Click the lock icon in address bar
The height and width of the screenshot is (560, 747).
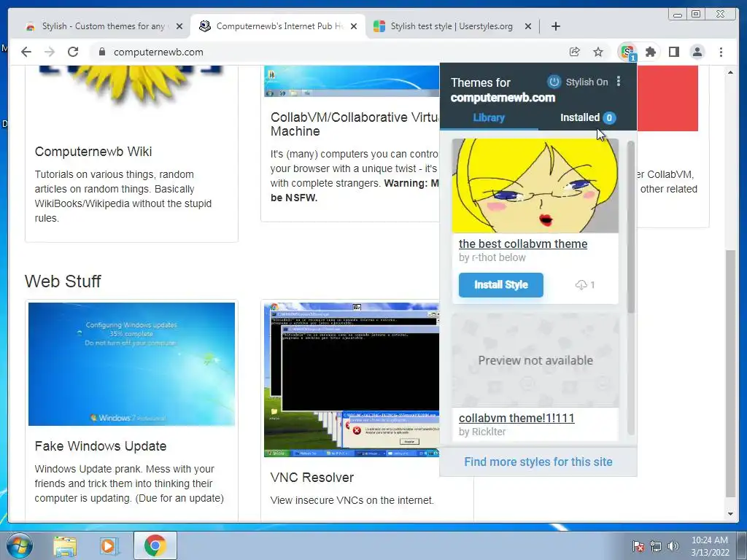tap(102, 52)
